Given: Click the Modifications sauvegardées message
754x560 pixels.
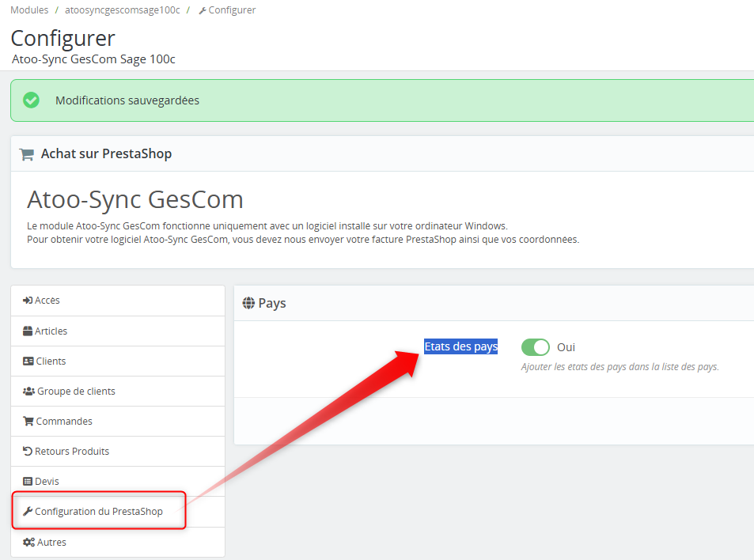Looking at the screenshot, I should (127, 100).
